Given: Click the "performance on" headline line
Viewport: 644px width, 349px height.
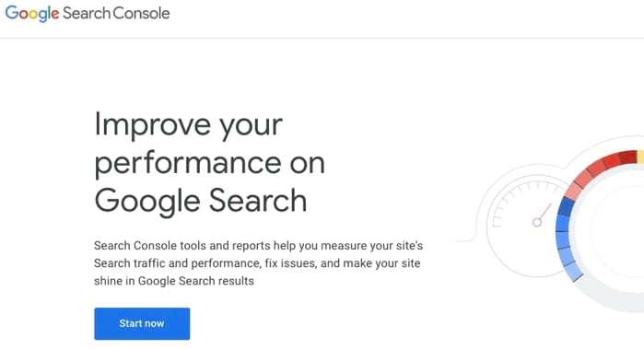Looking at the screenshot, I should tap(209, 163).
